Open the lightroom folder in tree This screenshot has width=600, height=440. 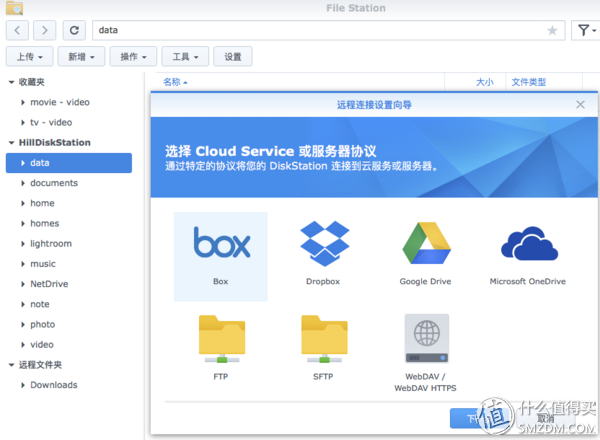click(51, 244)
